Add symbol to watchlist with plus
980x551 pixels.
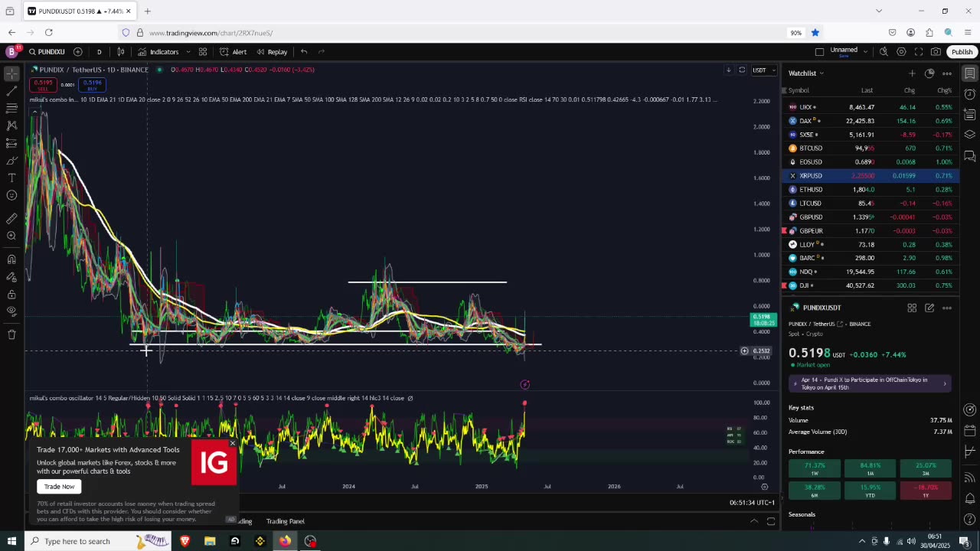pos(912,73)
